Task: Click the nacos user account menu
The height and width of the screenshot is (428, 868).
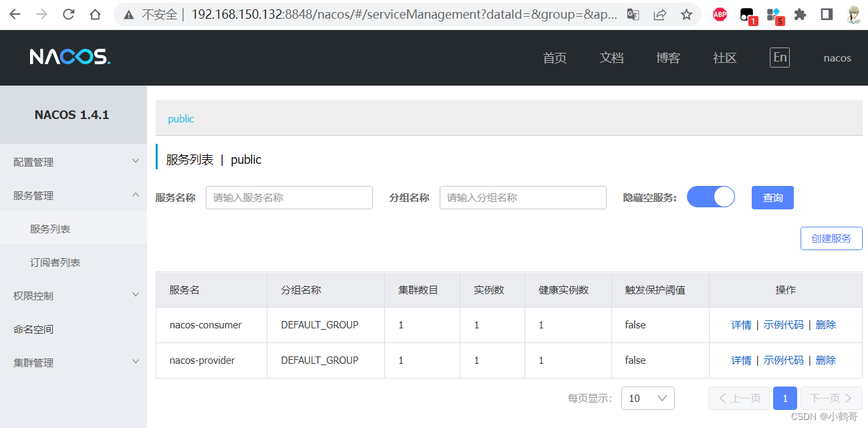Action: click(837, 58)
